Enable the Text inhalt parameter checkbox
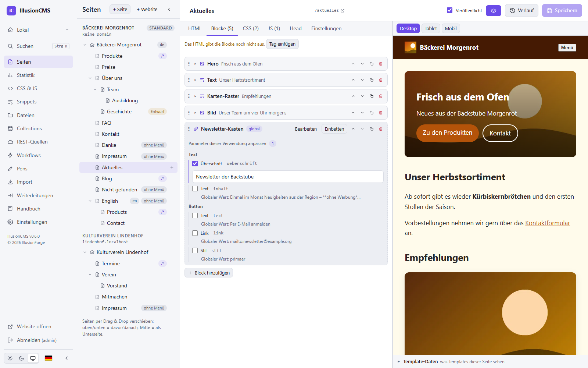The height and width of the screenshot is (368, 588). 195,188
